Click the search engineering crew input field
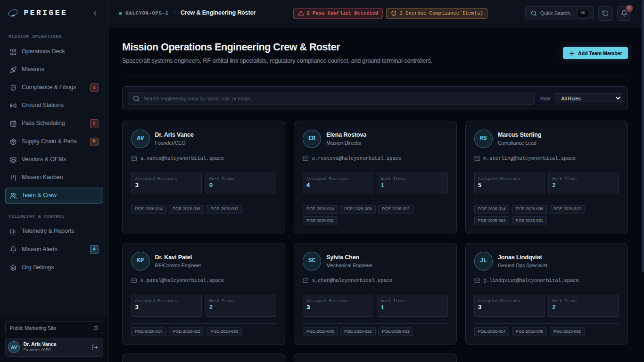The image size is (644, 362). (x=331, y=99)
